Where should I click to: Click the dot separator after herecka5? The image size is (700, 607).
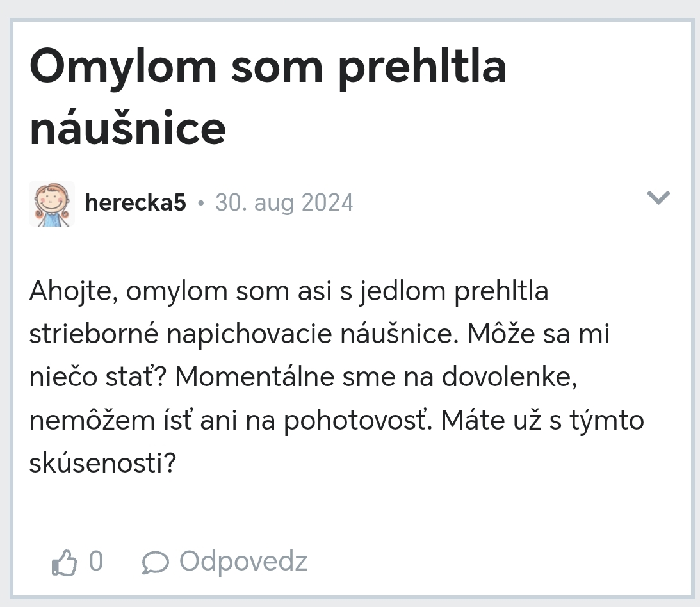coord(200,204)
